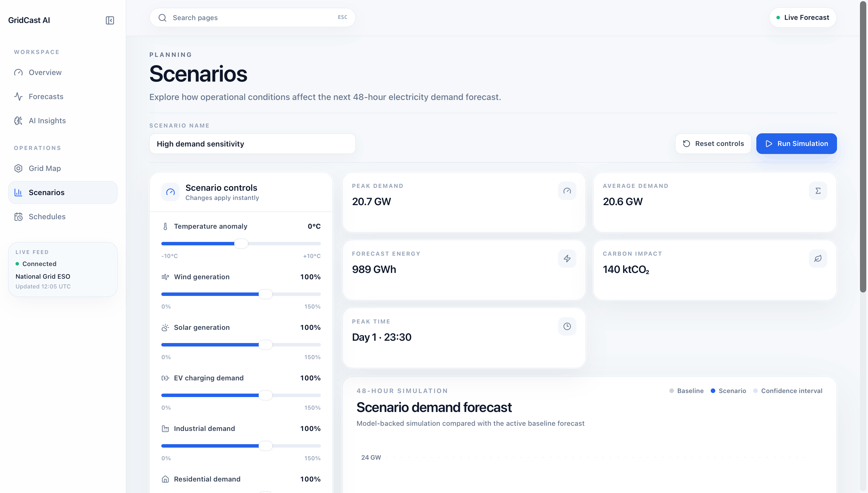
Task: Click the Peak Demand value 20.7 GW
Action: (371, 201)
